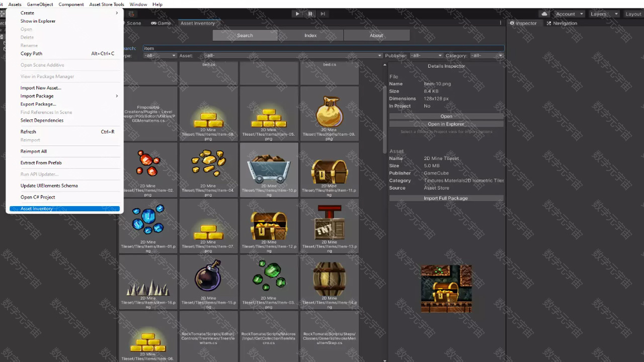
Task: Switch to the Navigation tab
Action: point(561,23)
